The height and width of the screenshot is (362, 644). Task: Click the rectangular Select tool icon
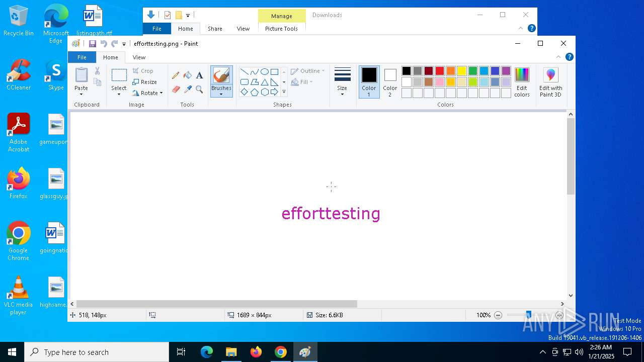(x=119, y=75)
